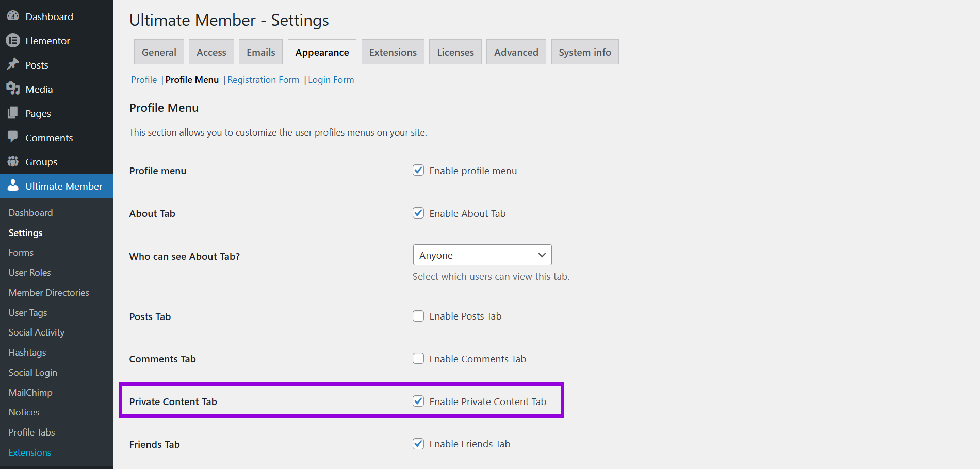Open Media from the admin sidebar
The width and height of the screenshot is (980, 469).
[57, 89]
